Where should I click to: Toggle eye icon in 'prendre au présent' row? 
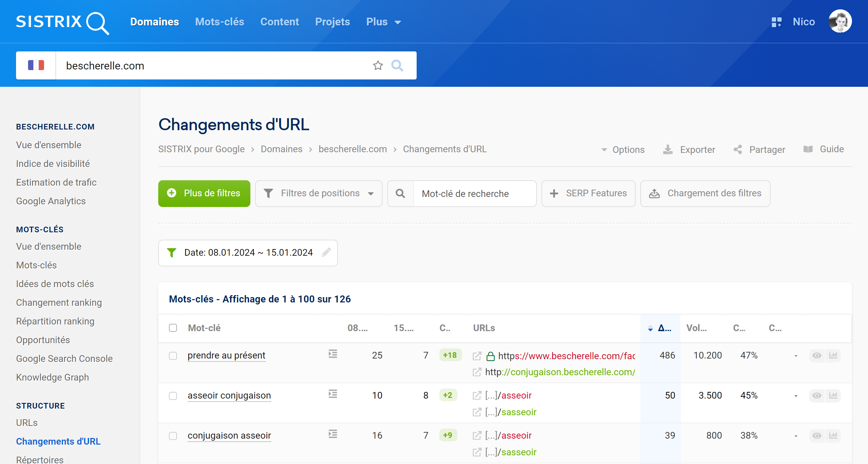817,356
